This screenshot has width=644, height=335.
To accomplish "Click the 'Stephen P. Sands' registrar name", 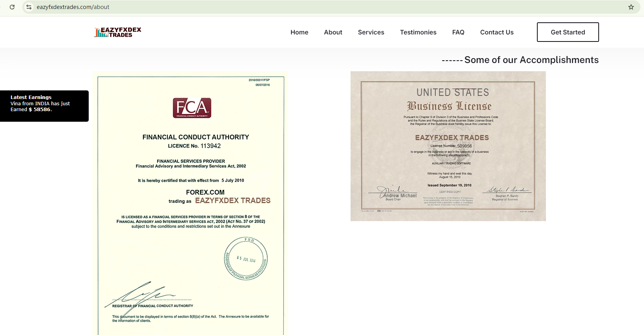I will tap(507, 196).
